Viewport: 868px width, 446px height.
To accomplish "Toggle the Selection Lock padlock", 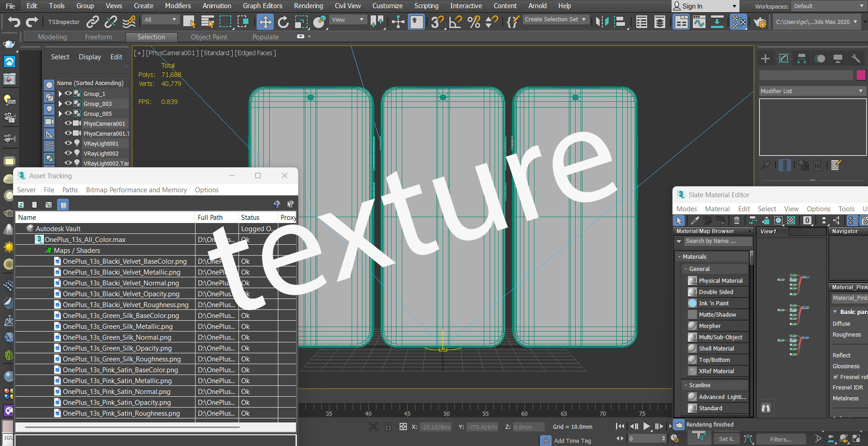I will point(388,427).
